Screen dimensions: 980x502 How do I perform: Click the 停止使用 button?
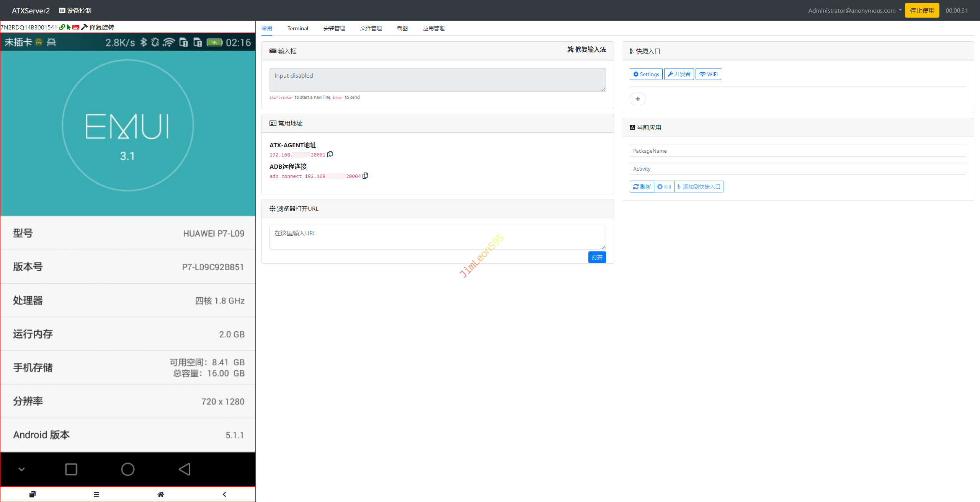(x=922, y=10)
